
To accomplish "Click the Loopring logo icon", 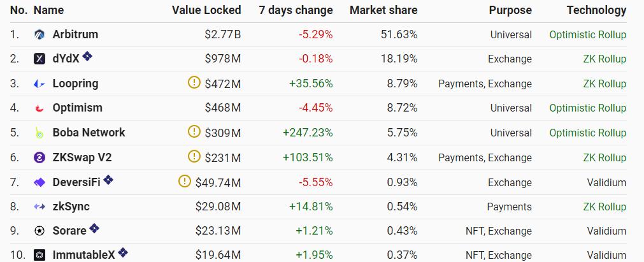I will coord(39,84).
